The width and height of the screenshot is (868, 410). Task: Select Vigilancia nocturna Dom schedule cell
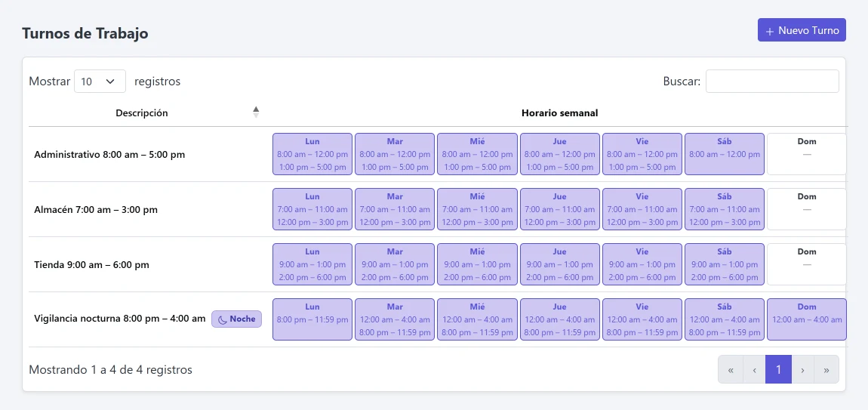pos(807,319)
